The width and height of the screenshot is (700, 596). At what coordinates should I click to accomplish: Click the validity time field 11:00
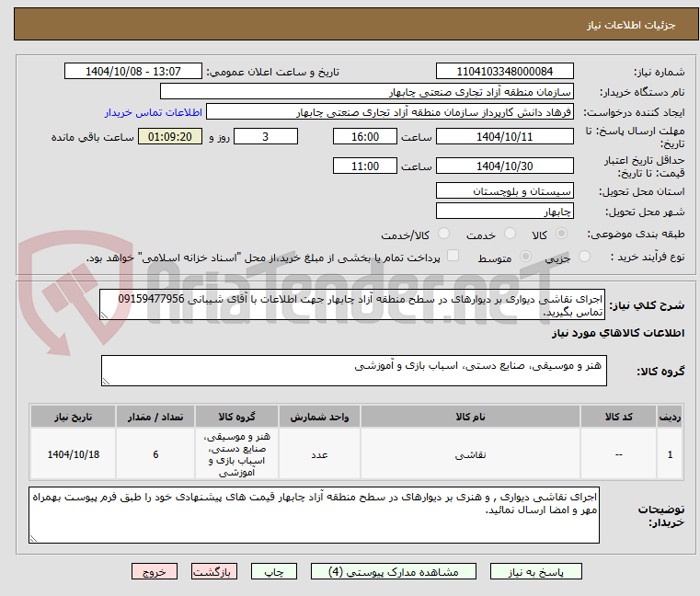pos(365,166)
